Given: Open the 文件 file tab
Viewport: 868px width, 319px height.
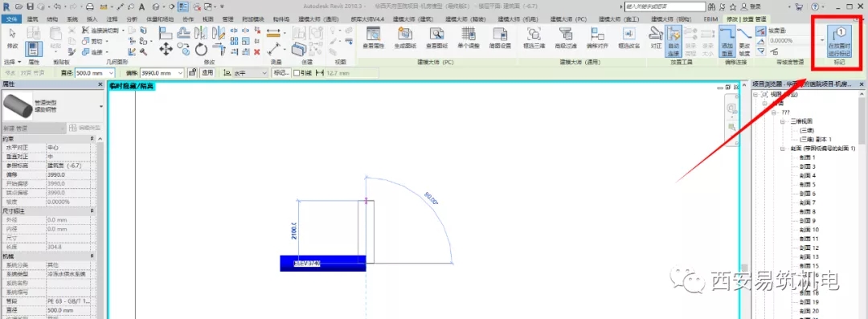Looking at the screenshot, I should pyautogui.click(x=10, y=18).
